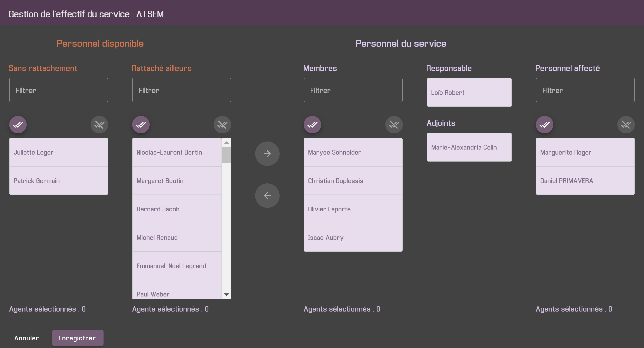Select Nicolas-Laurent Bertin

177,152
